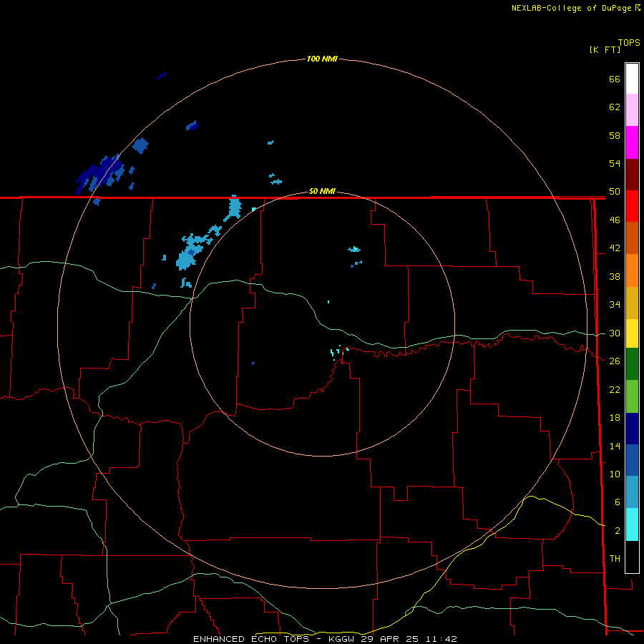Click the dark green 26 K FT swatch
Viewport: 644px width, 644px height.
[x=632, y=364]
